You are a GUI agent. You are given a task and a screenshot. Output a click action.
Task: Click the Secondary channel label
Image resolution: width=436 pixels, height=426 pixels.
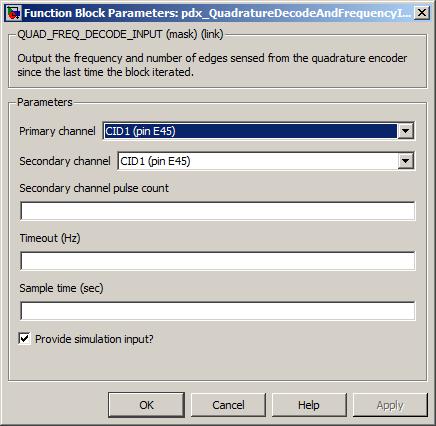click(x=65, y=161)
